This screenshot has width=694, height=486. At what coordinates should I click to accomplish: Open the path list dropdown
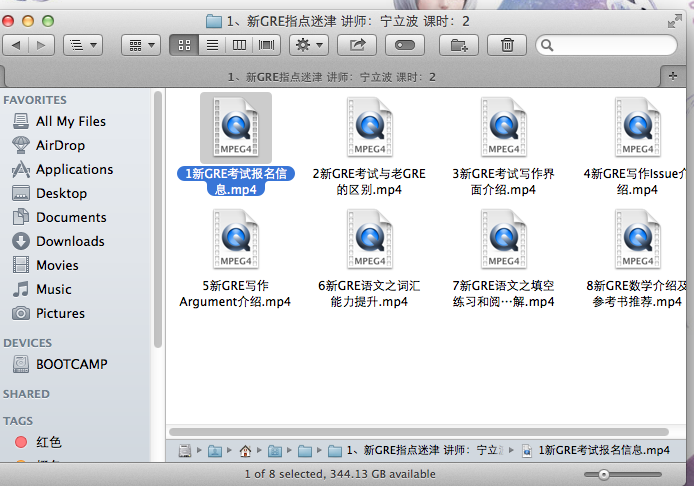tap(83, 45)
